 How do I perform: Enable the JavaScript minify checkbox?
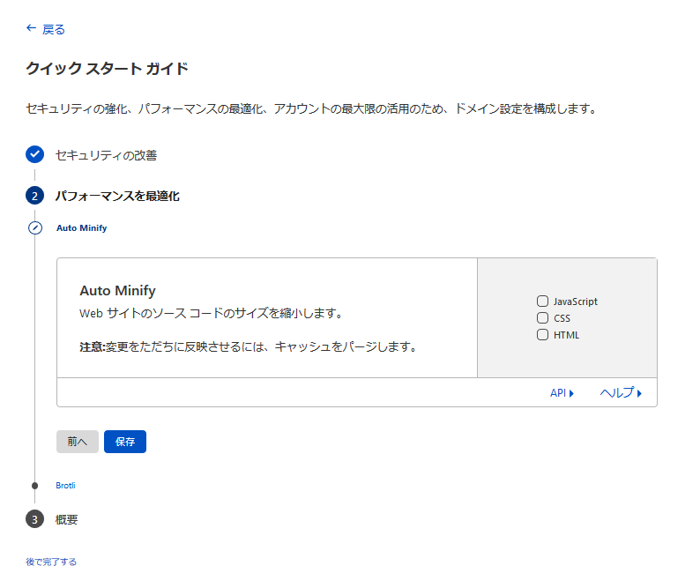point(543,301)
